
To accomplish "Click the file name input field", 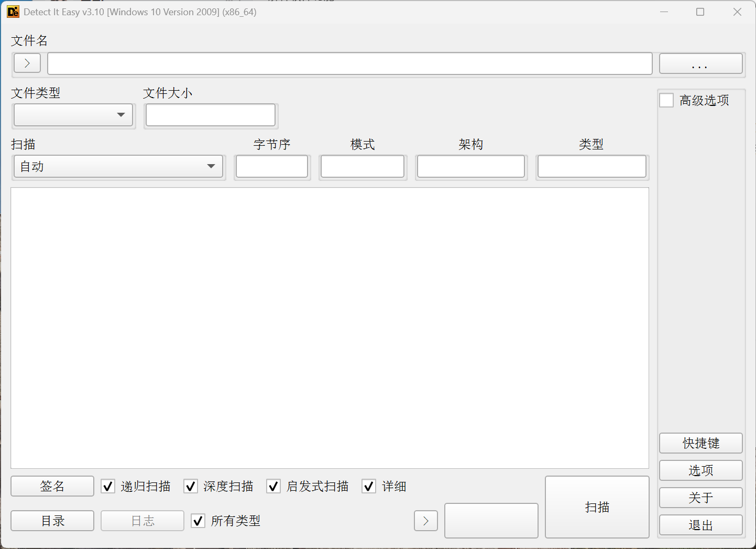I will point(350,63).
